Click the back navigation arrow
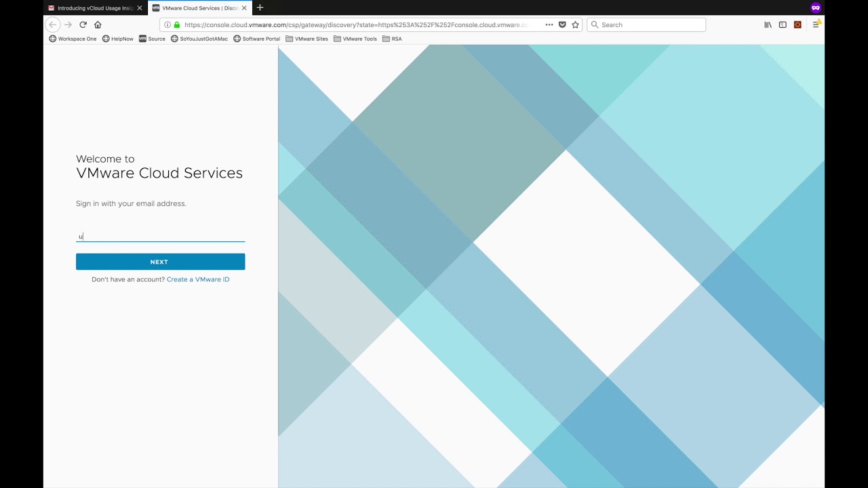Screen dimensions: 868x488 (x=53, y=24)
